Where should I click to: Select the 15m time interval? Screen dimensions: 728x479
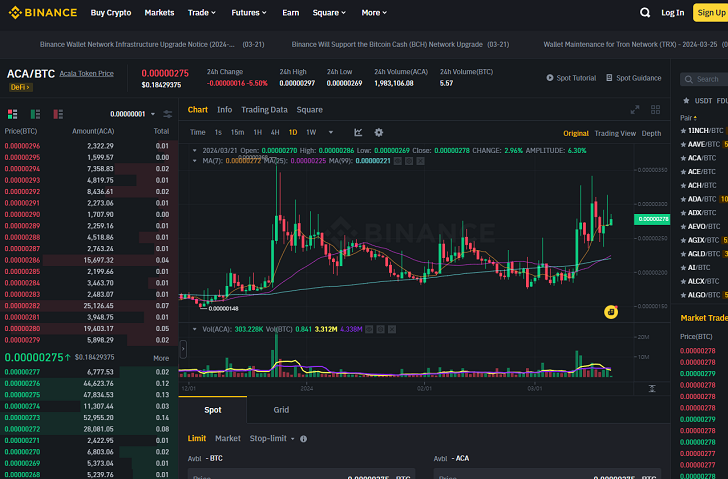[237, 132]
